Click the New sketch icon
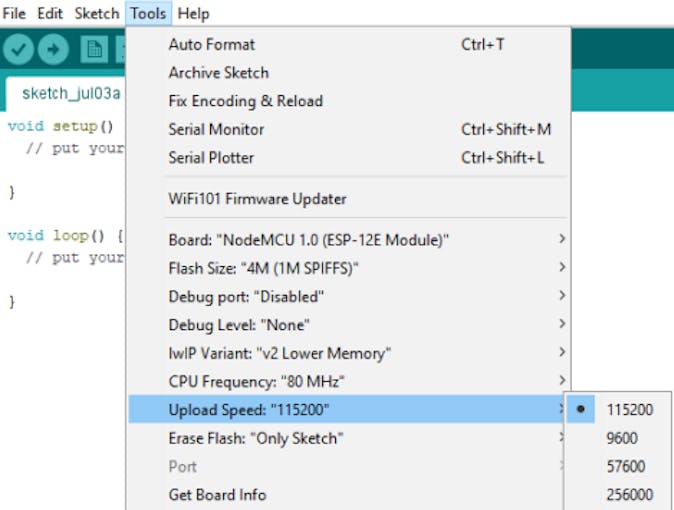The height and width of the screenshot is (510, 674). click(95, 48)
